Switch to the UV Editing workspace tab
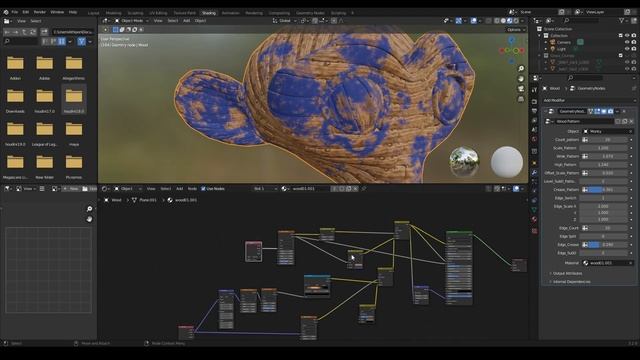The height and width of the screenshot is (360, 640). click(158, 13)
